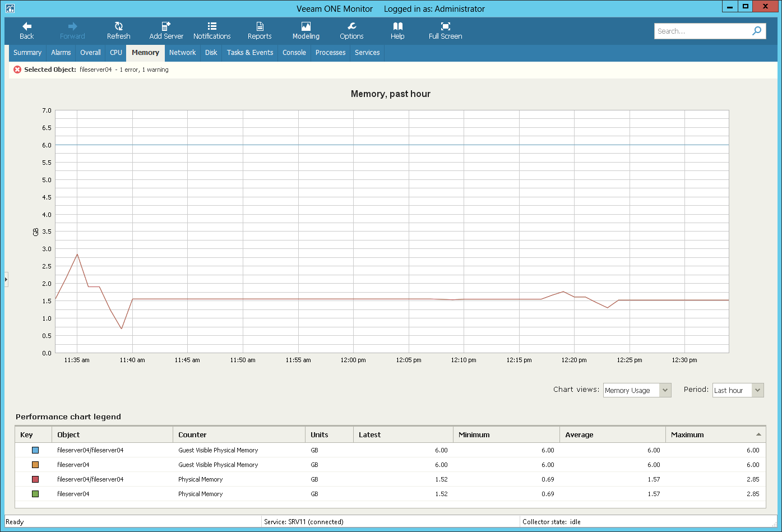Click '0.69' minimum in green-key row

point(548,494)
